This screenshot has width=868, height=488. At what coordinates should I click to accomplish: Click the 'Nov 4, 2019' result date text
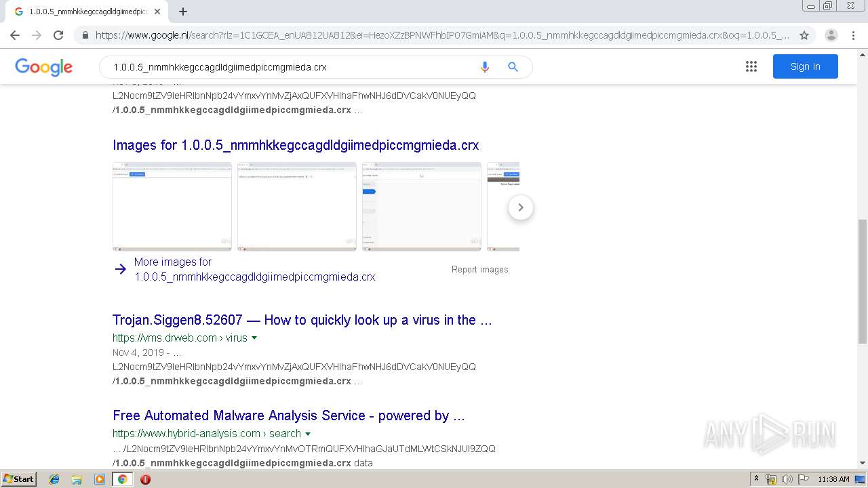tap(138, 352)
